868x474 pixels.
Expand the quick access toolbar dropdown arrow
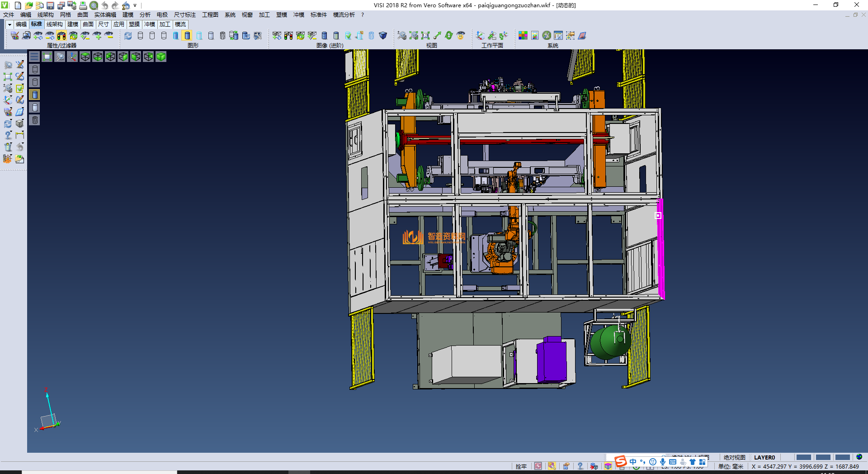click(x=135, y=5)
